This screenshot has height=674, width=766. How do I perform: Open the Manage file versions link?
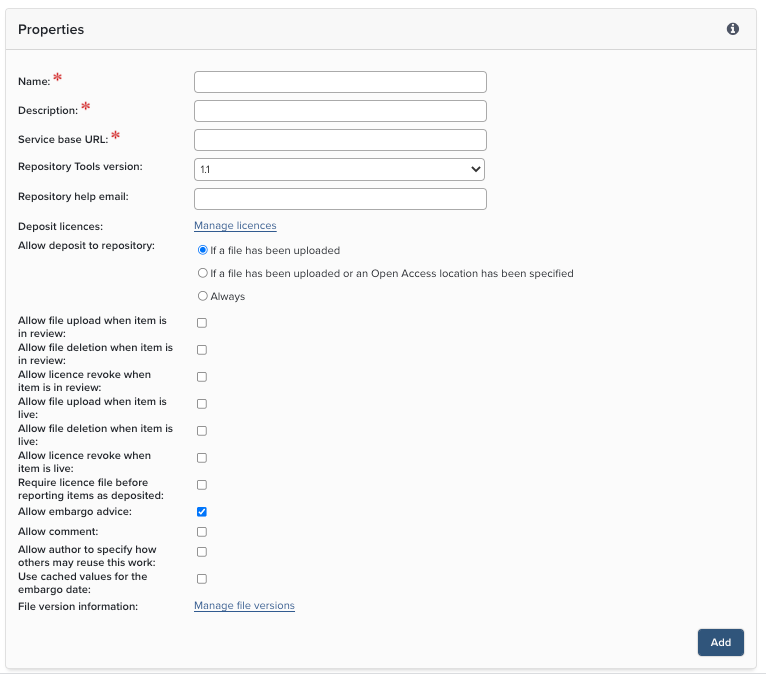tap(244, 606)
